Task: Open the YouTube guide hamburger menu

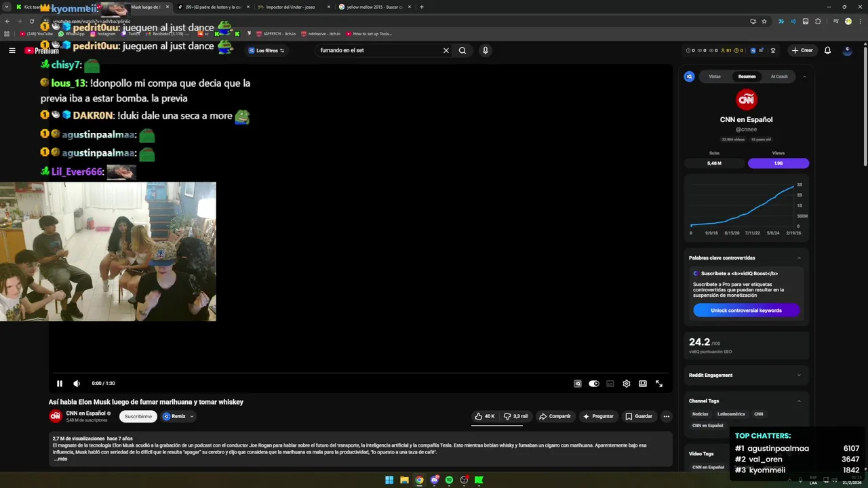Action: (x=12, y=50)
